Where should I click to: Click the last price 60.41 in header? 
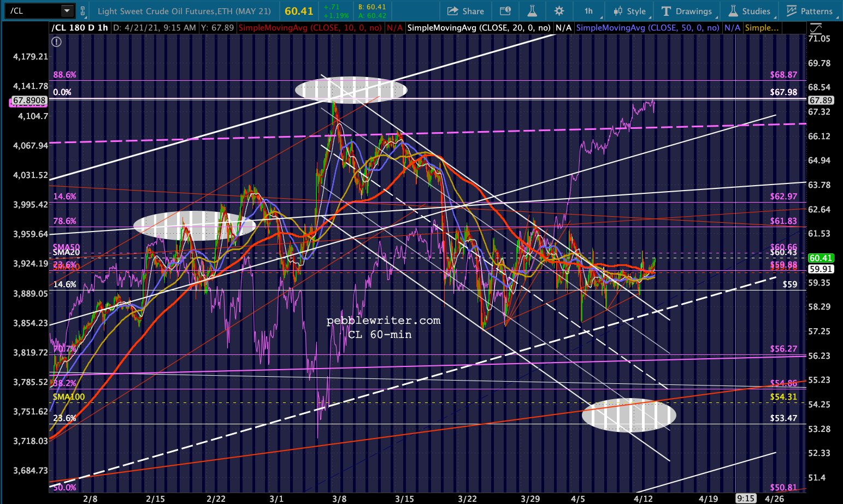point(299,11)
